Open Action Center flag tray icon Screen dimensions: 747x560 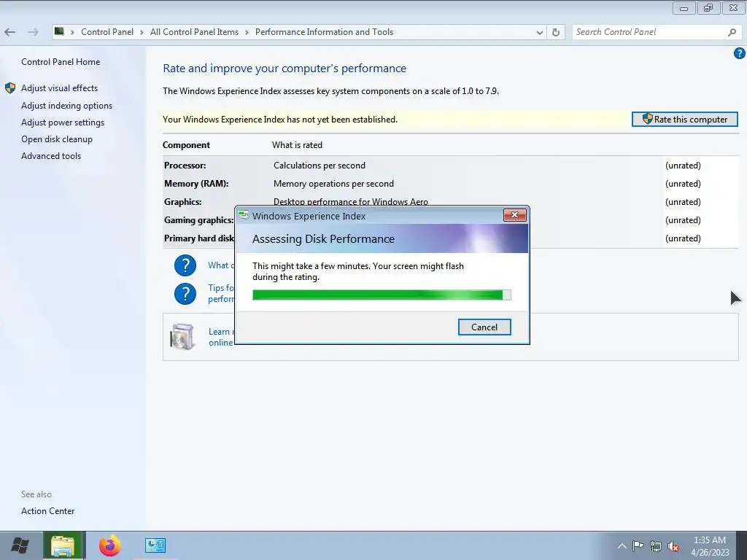click(x=638, y=546)
